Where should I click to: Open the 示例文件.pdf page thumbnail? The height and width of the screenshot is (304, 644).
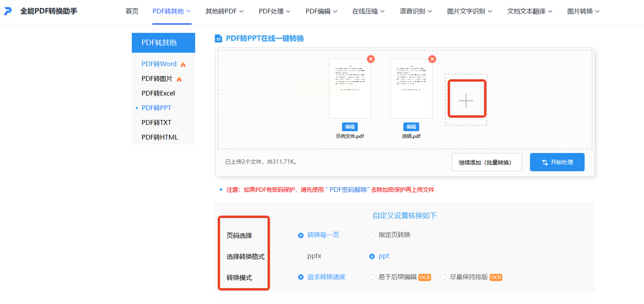pos(350,88)
